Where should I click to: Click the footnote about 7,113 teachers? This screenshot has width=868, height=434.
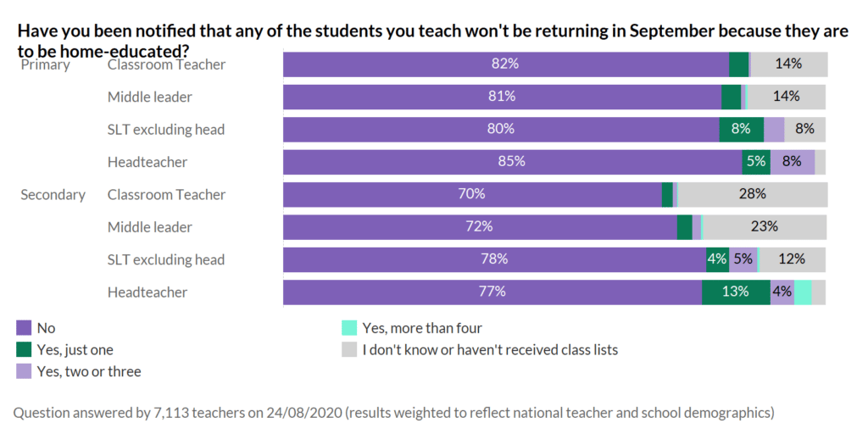(x=394, y=413)
